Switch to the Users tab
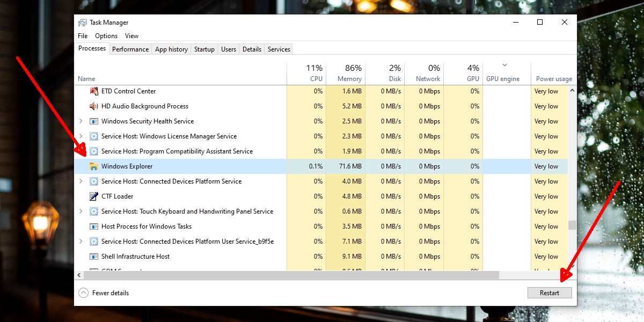 pyautogui.click(x=229, y=49)
